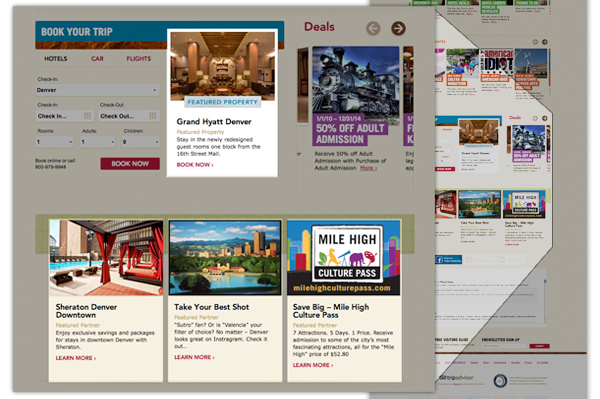Viewport: 600px width, 399px height.
Task: Advance deals with the right arrow
Action: click(398, 28)
